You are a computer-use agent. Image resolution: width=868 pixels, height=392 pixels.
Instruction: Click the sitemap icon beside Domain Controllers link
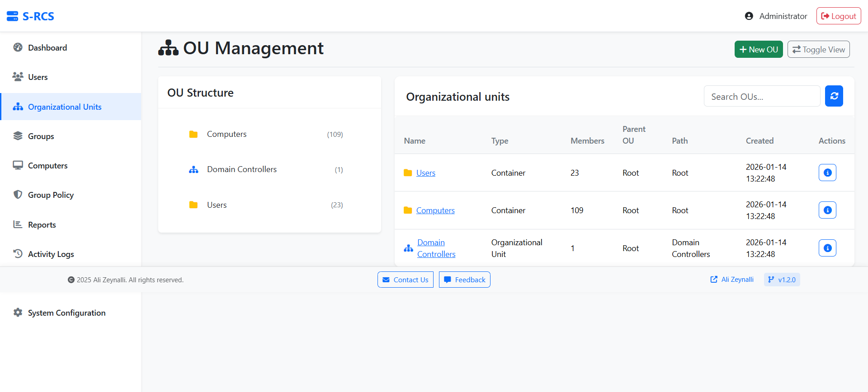pos(408,248)
